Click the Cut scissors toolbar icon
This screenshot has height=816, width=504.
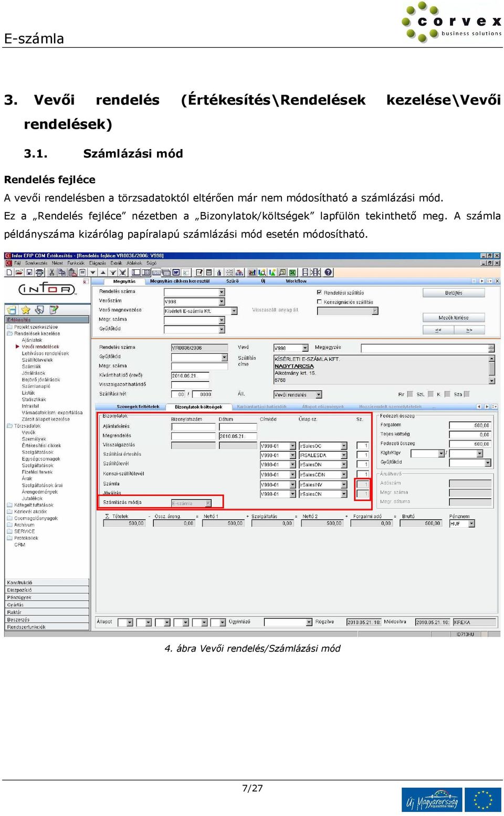[x=51, y=273]
